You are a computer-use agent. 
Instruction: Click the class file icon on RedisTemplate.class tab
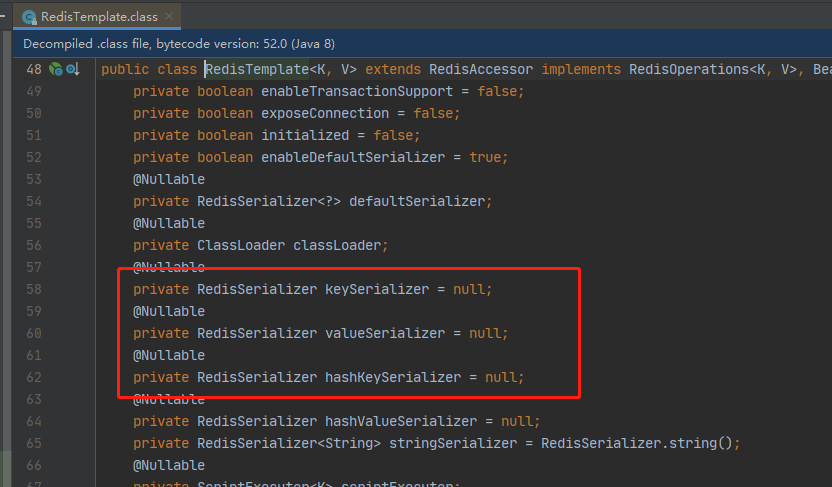pos(29,17)
